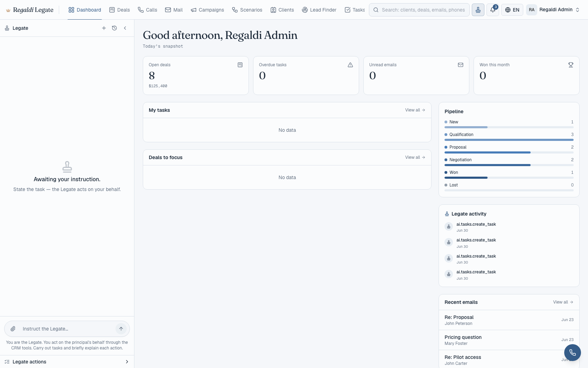Collapse the Legate side panel
This screenshot has width=588, height=368.
pos(125,28)
